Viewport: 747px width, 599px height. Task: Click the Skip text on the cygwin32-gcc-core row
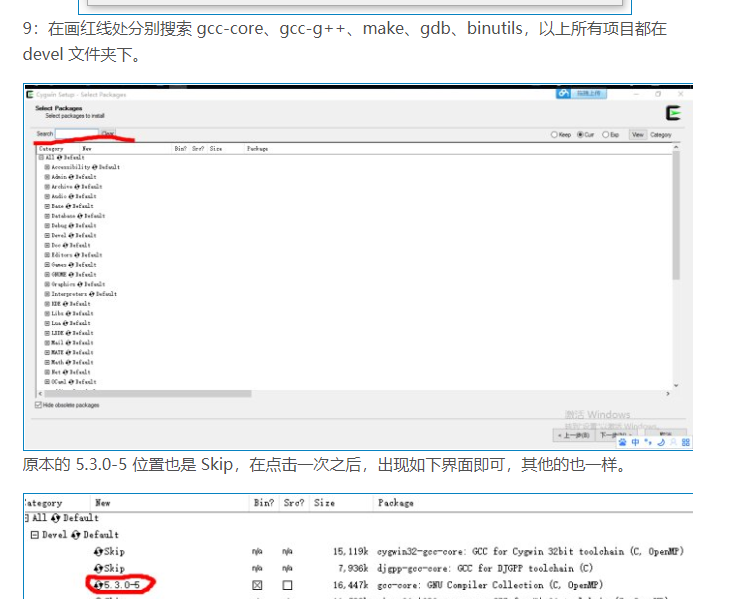point(114,552)
